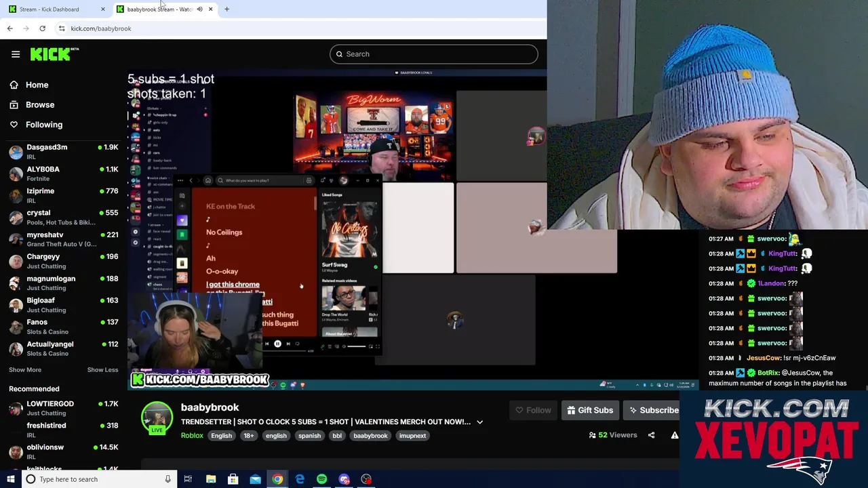Select the capitalized English language tag
This screenshot has width=868, height=488.
221,436
